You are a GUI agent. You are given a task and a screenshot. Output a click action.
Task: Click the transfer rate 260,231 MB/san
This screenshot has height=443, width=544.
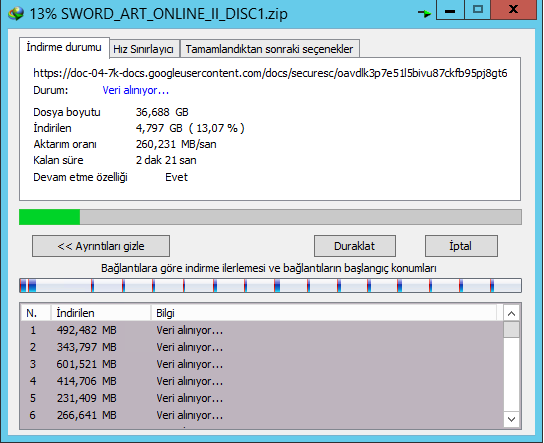[x=176, y=144]
